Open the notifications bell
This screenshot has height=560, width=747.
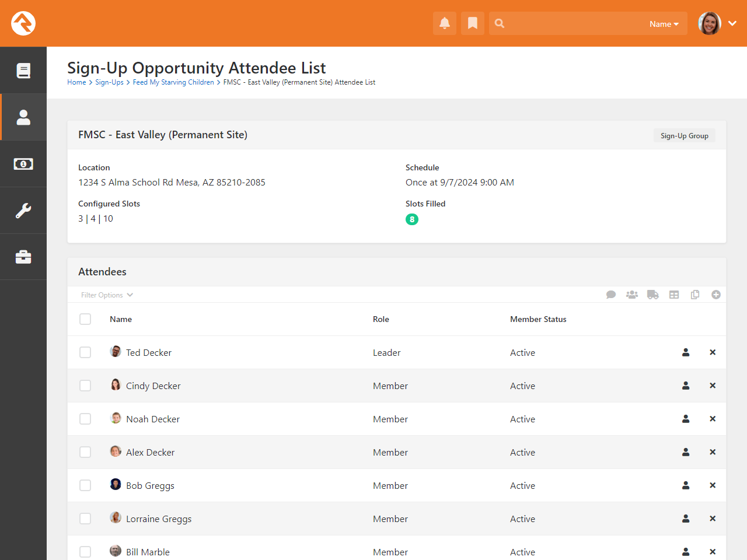(445, 23)
